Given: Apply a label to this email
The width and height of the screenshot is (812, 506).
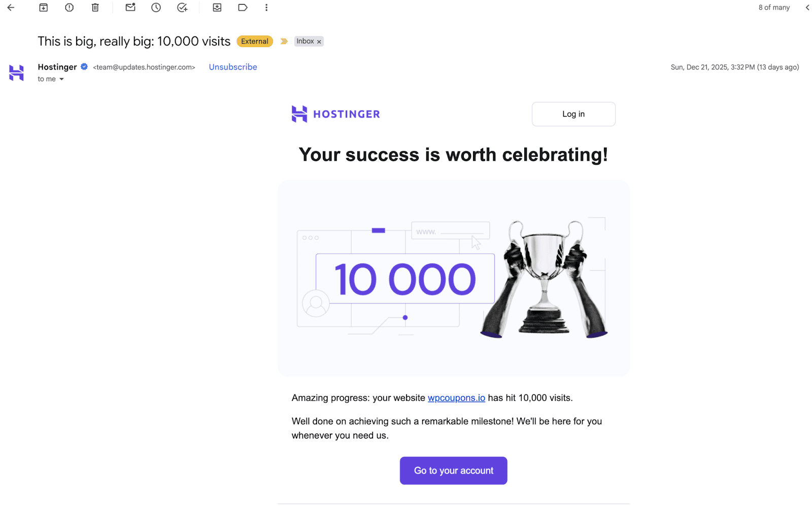Looking at the screenshot, I should (243, 7).
